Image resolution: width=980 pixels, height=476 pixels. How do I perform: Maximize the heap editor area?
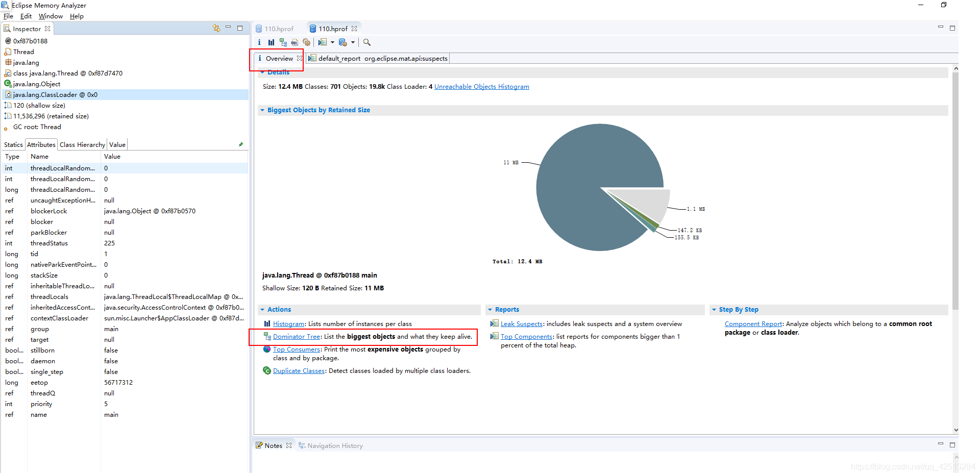[952, 28]
